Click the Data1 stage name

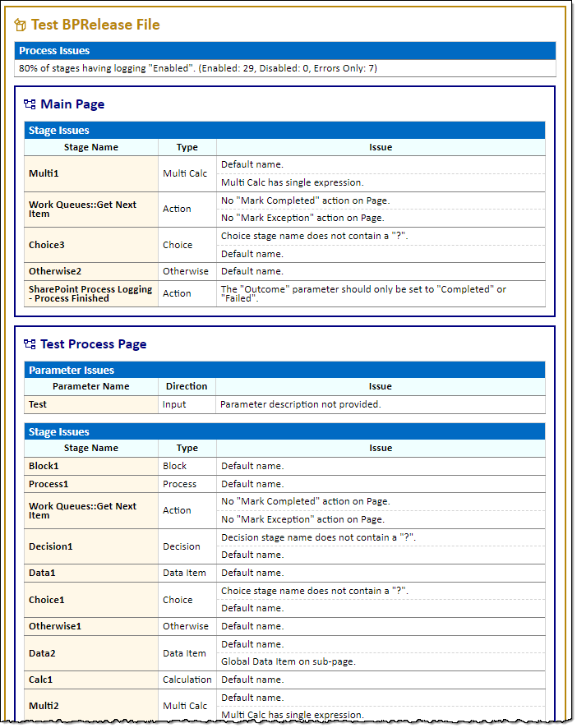(42, 573)
